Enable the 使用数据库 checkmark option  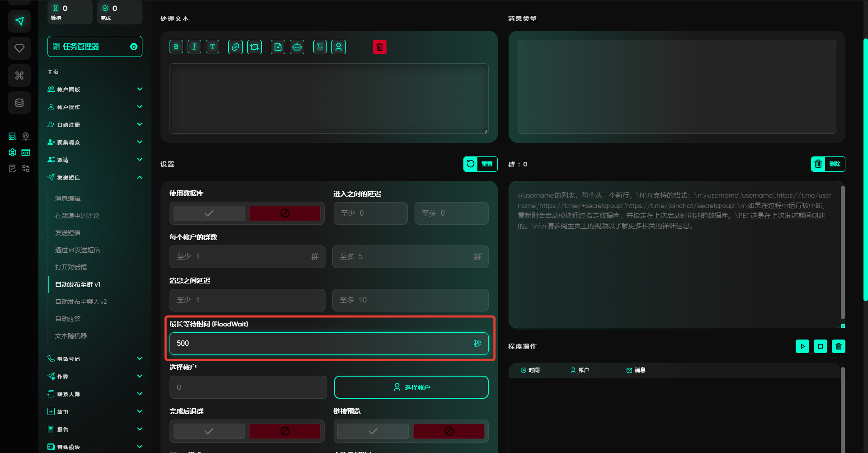pos(209,213)
